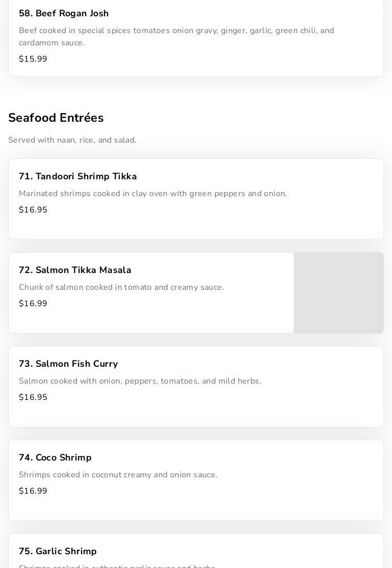The height and width of the screenshot is (568, 392).
Task: Click "Served with naan, rice, and salad" note
Action: tap(72, 140)
